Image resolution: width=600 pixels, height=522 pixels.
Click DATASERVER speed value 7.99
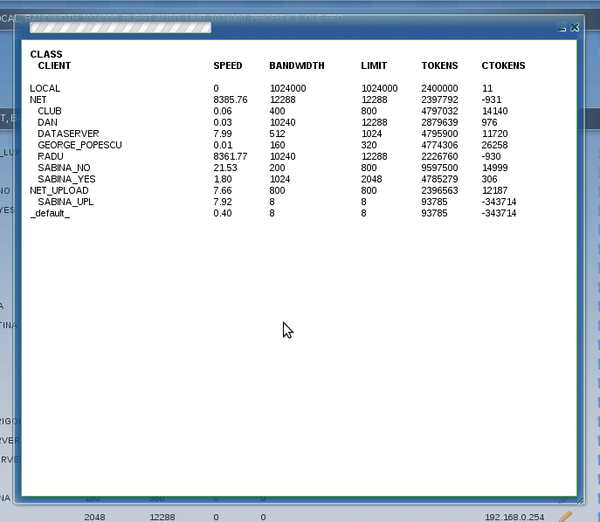(223, 134)
